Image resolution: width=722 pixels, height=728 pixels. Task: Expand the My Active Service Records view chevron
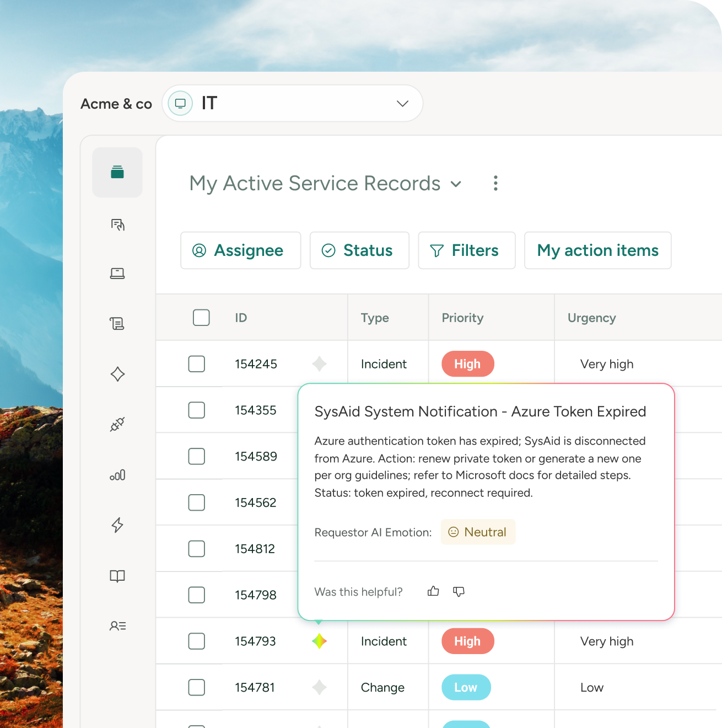point(456,184)
